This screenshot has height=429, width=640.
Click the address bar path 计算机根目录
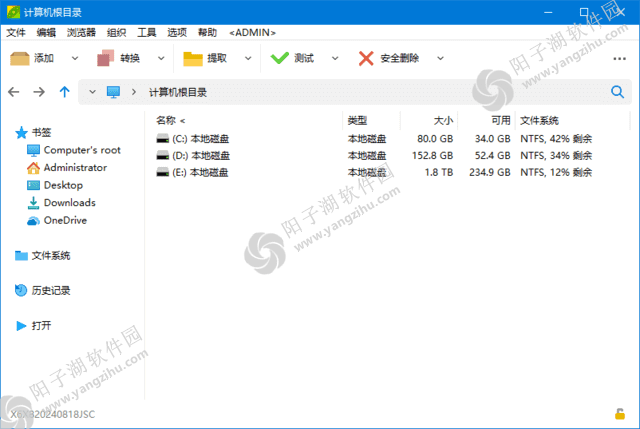pyautogui.click(x=178, y=92)
